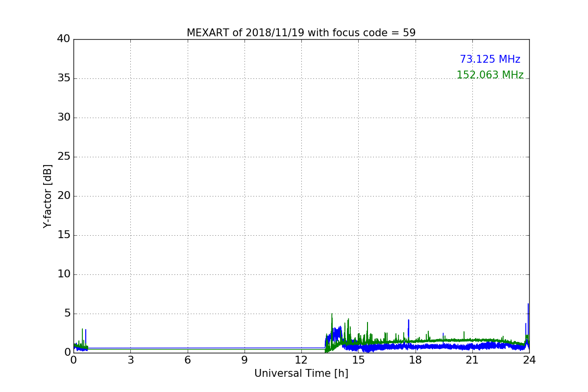This screenshot has height=392, width=588.
Task: Click the y-axis tick label 30
Action: 64,118
